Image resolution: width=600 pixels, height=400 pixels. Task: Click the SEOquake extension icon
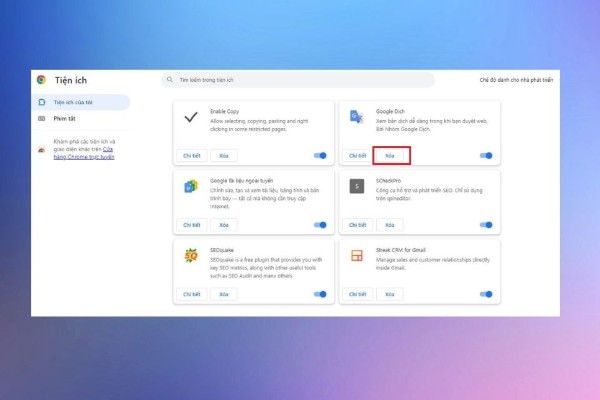click(x=191, y=255)
